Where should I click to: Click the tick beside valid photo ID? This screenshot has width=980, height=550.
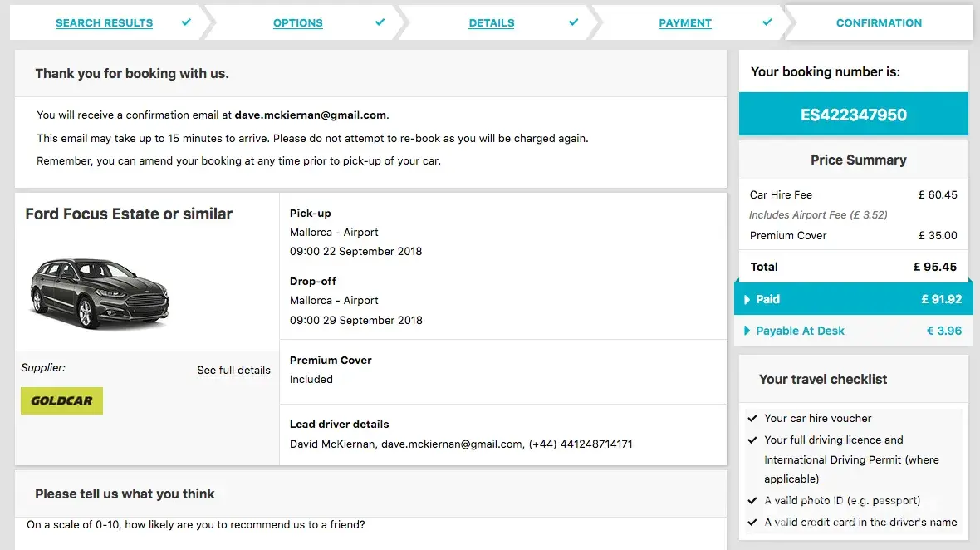[x=752, y=501]
